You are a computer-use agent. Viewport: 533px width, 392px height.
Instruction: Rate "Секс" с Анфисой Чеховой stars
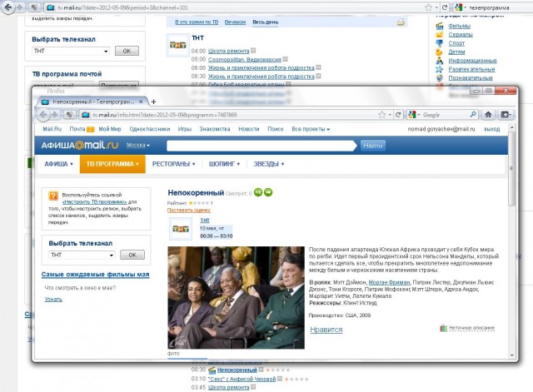[x=296, y=379]
